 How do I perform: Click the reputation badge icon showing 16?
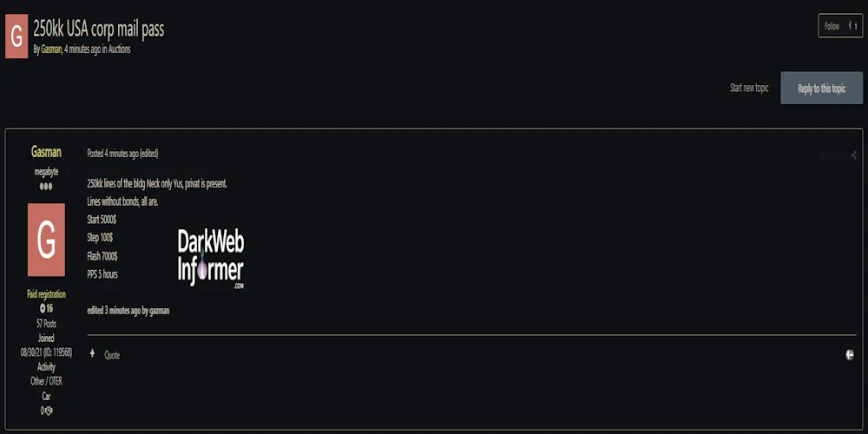[x=43, y=308]
